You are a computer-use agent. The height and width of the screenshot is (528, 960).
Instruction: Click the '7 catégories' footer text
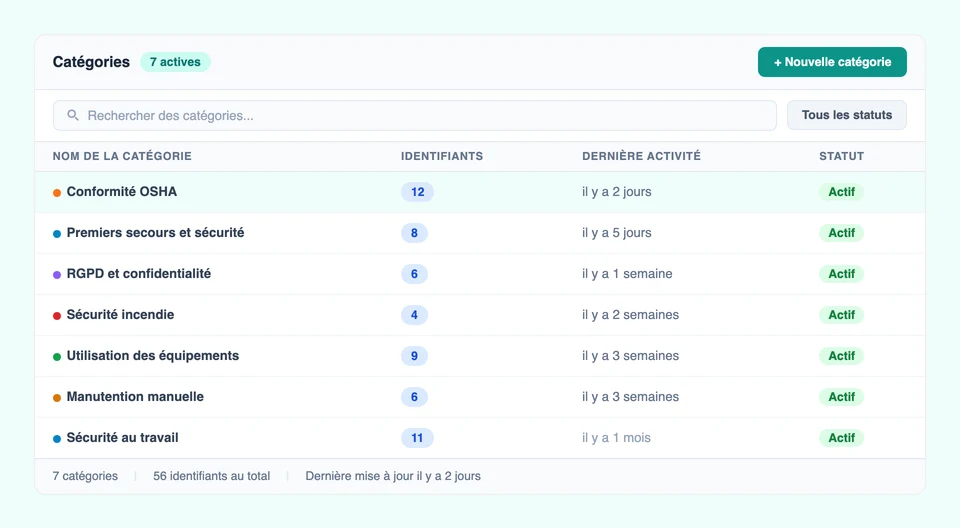click(85, 476)
